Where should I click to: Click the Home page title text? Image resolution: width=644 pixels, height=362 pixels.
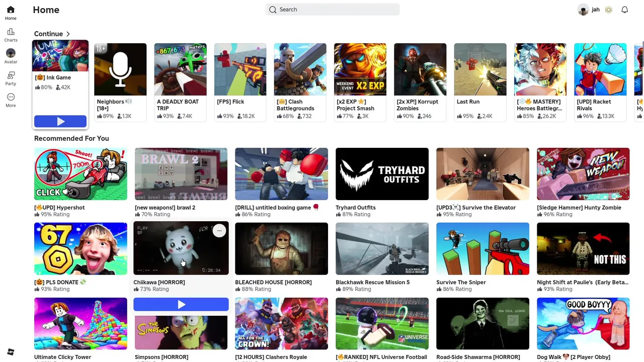pyautogui.click(x=46, y=10)
